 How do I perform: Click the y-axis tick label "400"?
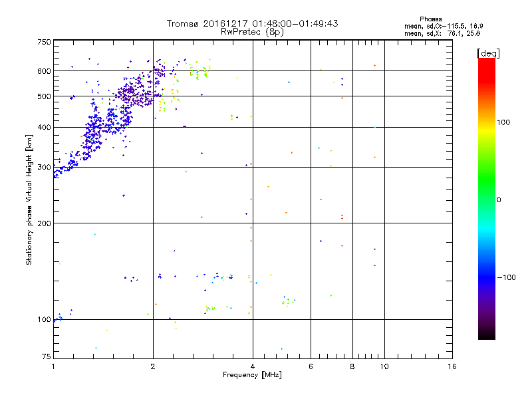(x=44, y=128)
